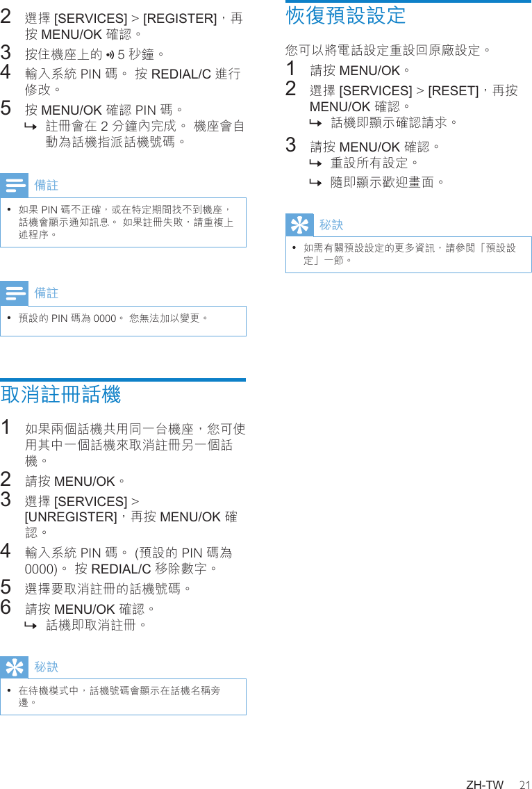Click the arrow before 話機即顯示確認請求
The width and height of the screenshot is (532, 789).
pyautogui.click(x=315, y=123)
